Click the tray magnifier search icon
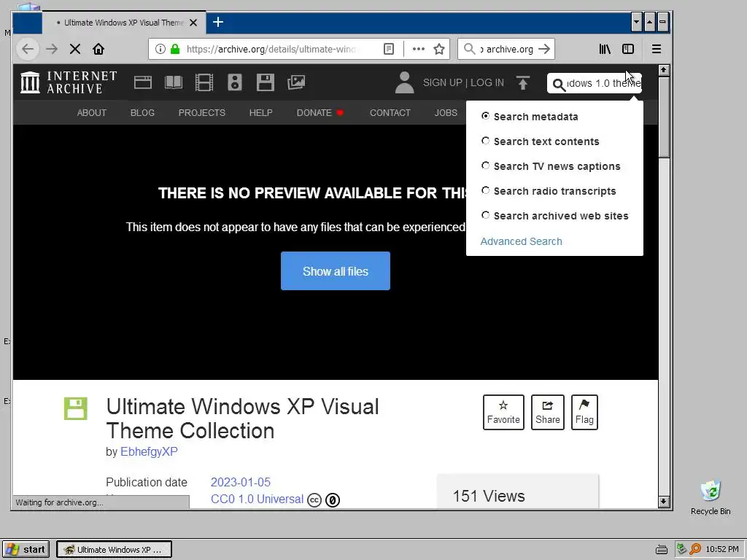 pos(695,549)
